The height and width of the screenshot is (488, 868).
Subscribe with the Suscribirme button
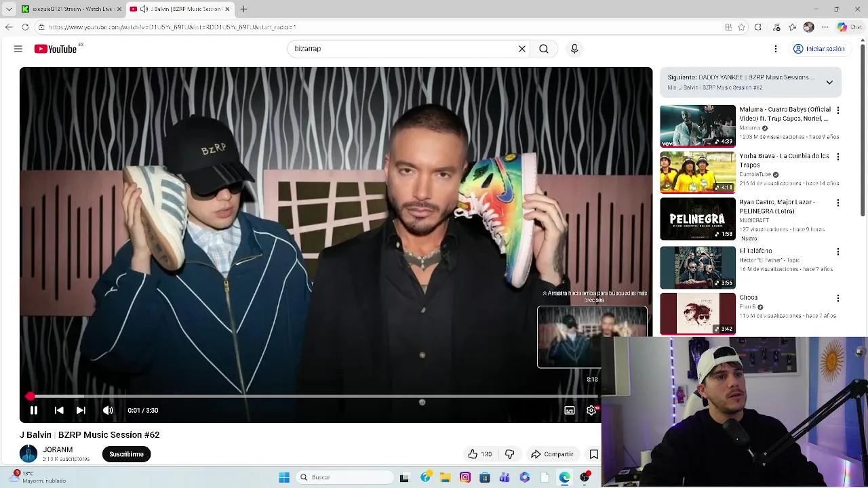pos(126,454)
